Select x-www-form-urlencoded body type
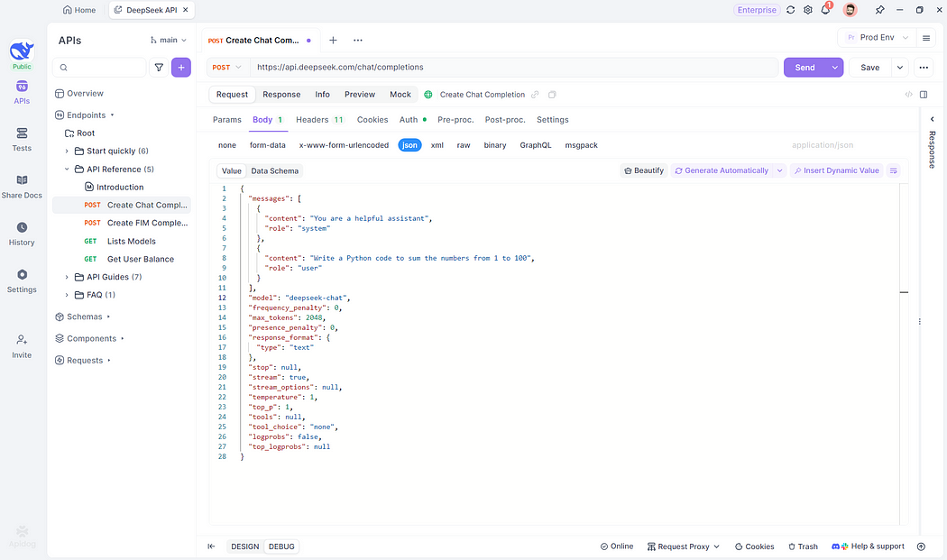 point(344,145)
